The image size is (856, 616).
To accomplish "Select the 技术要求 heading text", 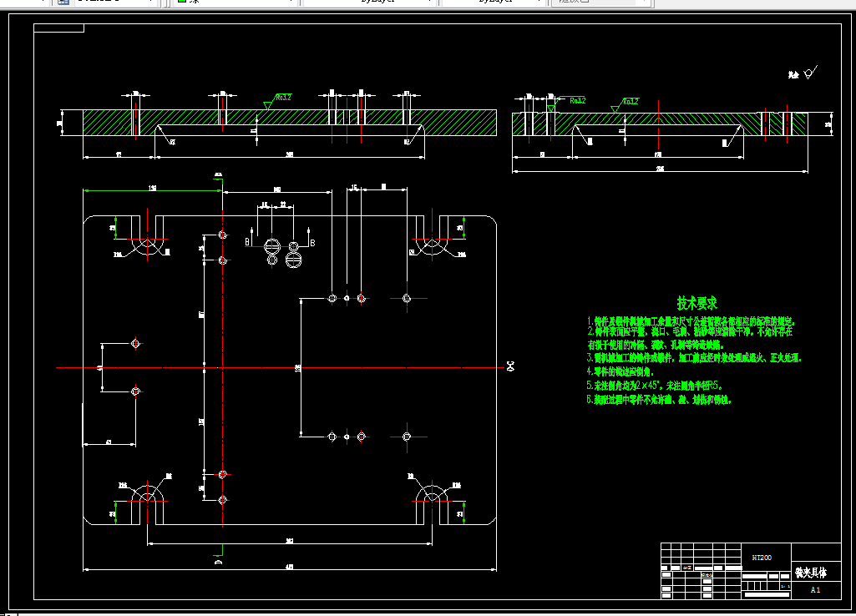I will point(696,303).
